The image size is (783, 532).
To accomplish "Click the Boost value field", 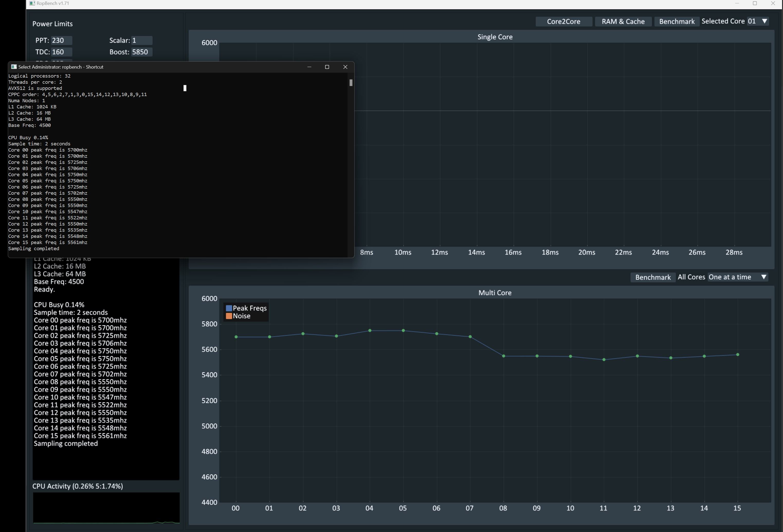I will click(141, 52).
